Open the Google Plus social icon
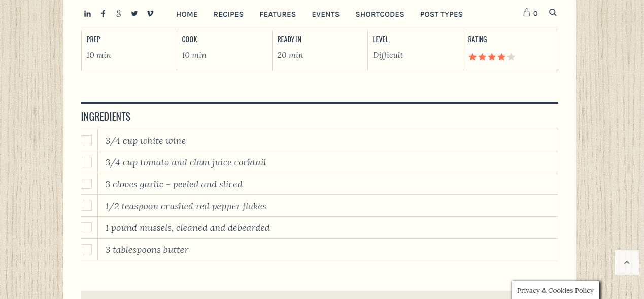The width and height of the screenshot is (644, 299). [x=118, y=14]
